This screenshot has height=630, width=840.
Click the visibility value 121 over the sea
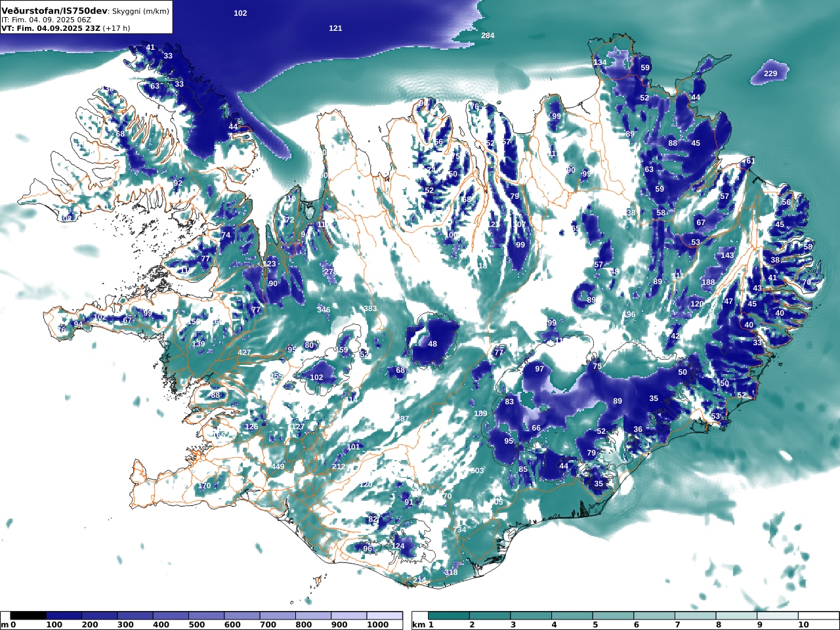(x=335, y=28)
